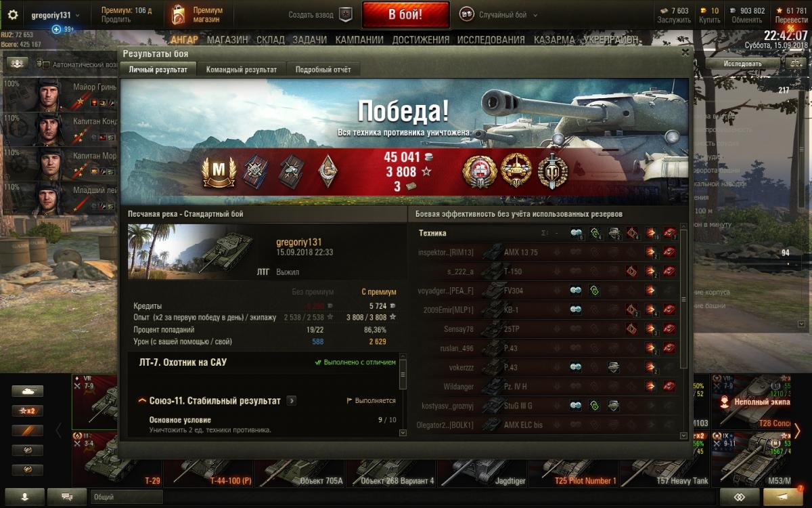Collapse the Союз-11 mission section

pos(143,401)
